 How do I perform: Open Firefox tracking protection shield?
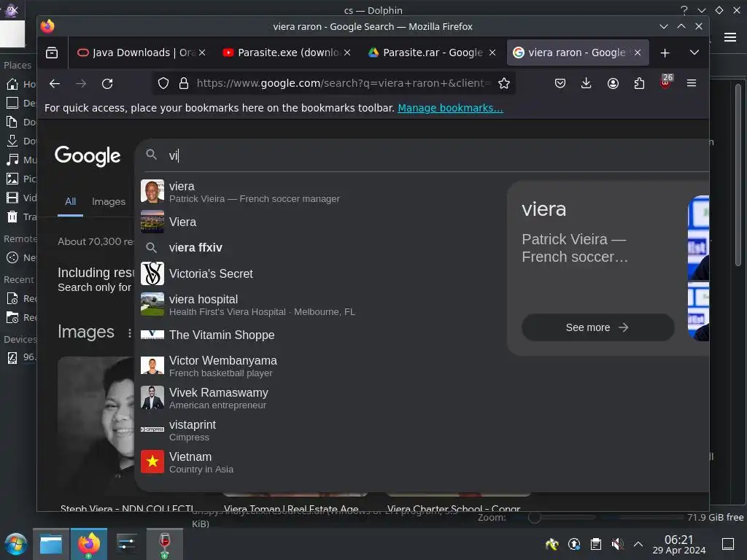(x=163, y=84)
